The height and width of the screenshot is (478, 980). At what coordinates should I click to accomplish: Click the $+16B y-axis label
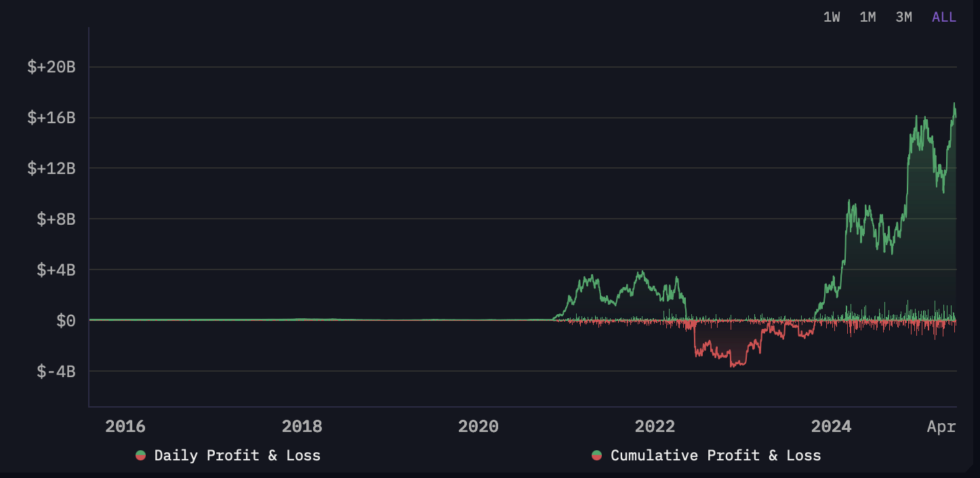point(51,118)
